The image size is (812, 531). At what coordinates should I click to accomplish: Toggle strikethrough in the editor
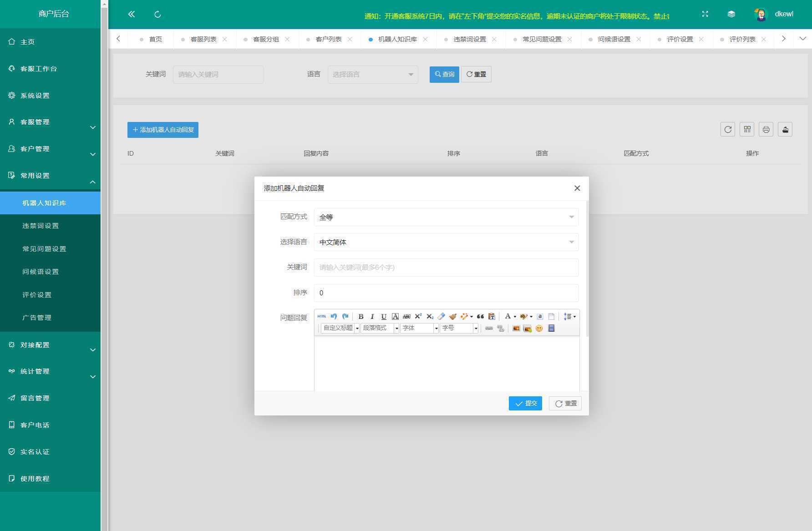[406, 316]
